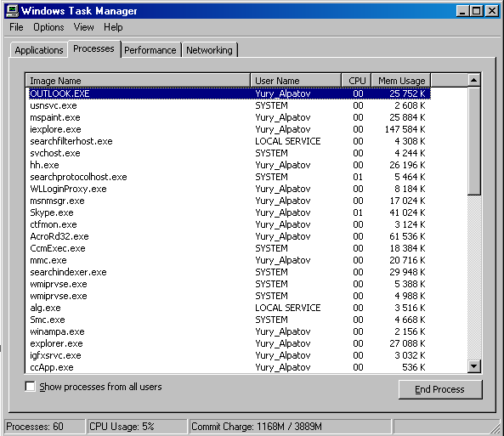Select the Skype.exe process
Image resolution: width=504 pixels, height=436 pixels.
click(x=229, y=212)
